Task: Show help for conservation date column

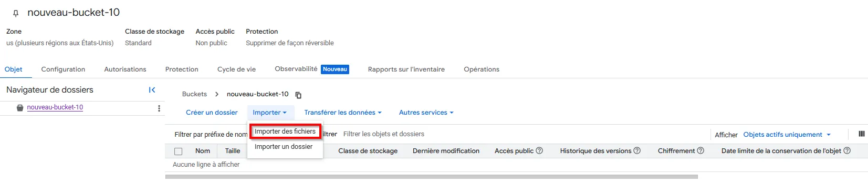Action: pyautogui.click(x=847, y=151)
